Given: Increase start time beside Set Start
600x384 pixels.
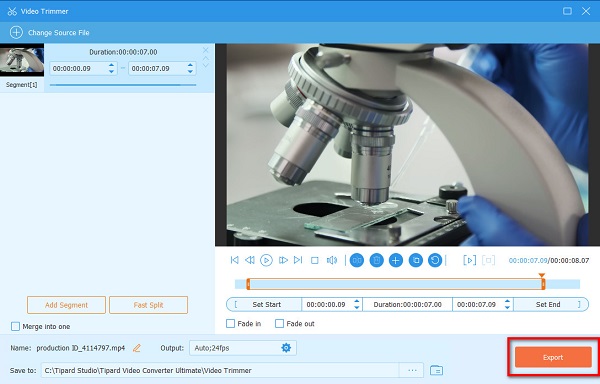Looking at the screenshot, I should pyautogui.click(x=357, y=301).
